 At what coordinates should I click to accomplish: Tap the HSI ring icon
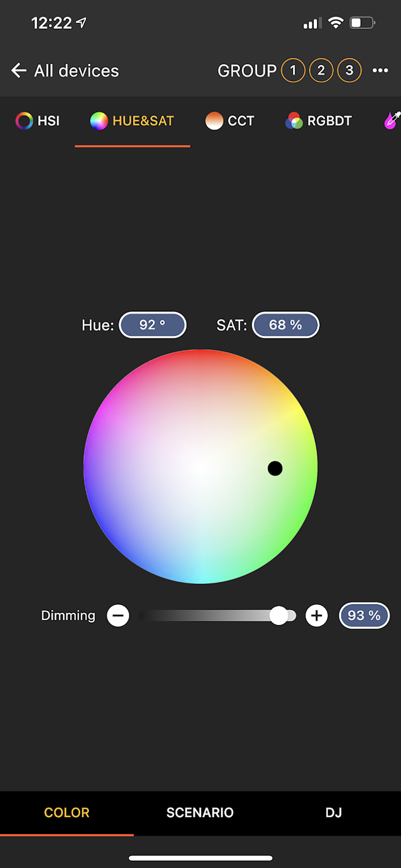(x=24, y=121)
